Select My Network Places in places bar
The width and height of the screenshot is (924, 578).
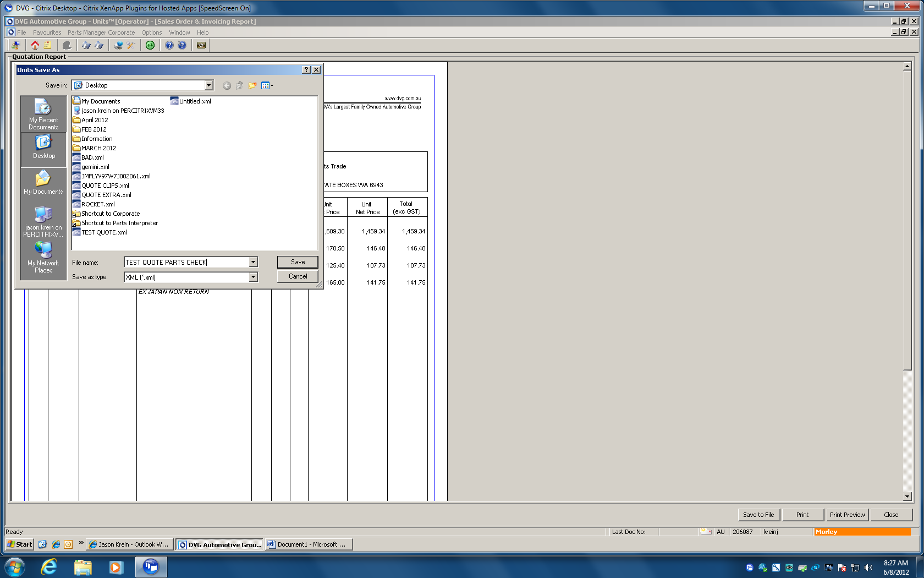click(43, 258)
